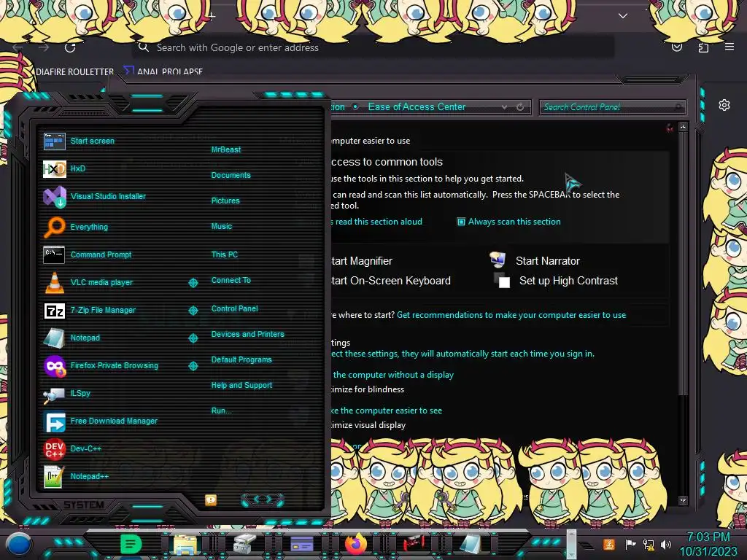747x560 pixels.
Task: Expand 7-Zip File Manager jump list arrow
Action: tap(193, 311)
